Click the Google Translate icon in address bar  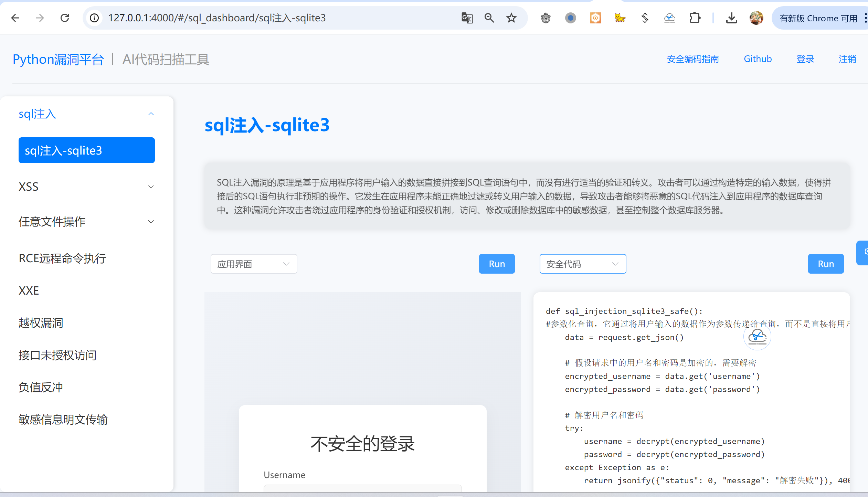[x=467, y=18]
